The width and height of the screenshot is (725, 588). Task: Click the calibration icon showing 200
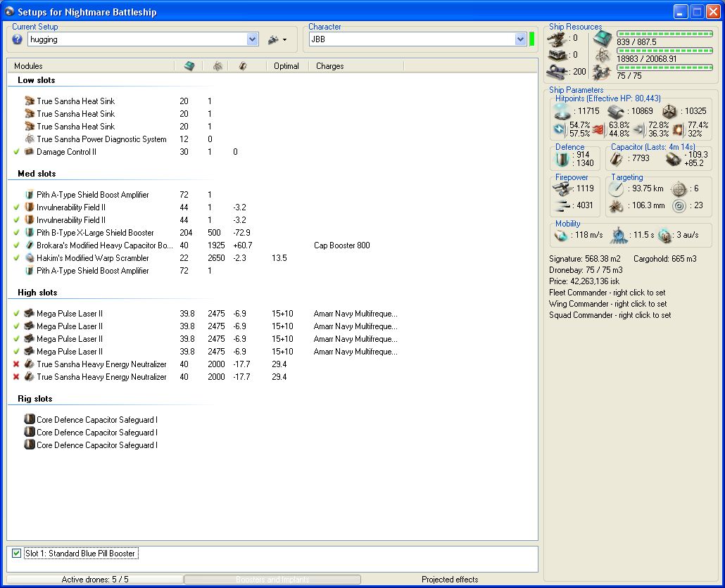[x=557, y=72]
